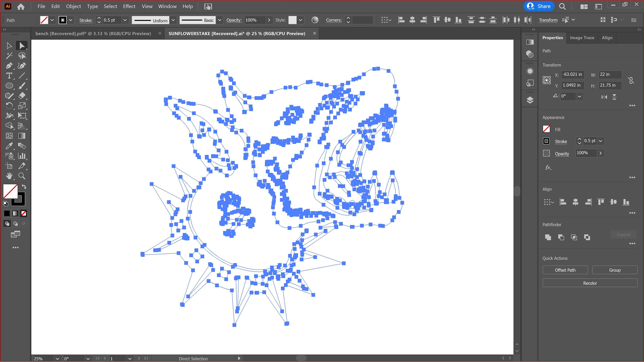This screenshot has width=644, height=362.
Task: Open the zoom level dropdown at bottom left
Action: (x=57, y=359)
